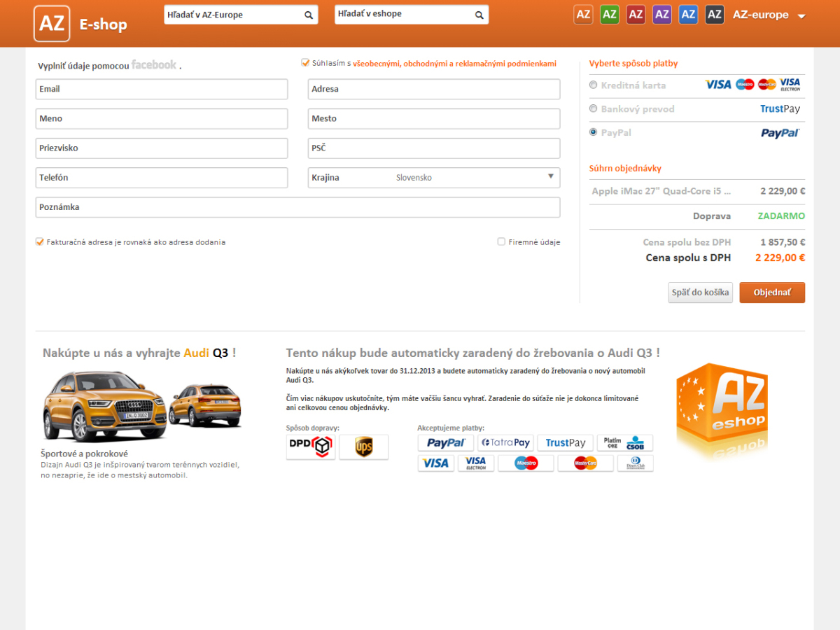Image resolution: width=840 pixels, height=630 pixels.
Task: Click the Email input field
Action: tap(162, 89)
